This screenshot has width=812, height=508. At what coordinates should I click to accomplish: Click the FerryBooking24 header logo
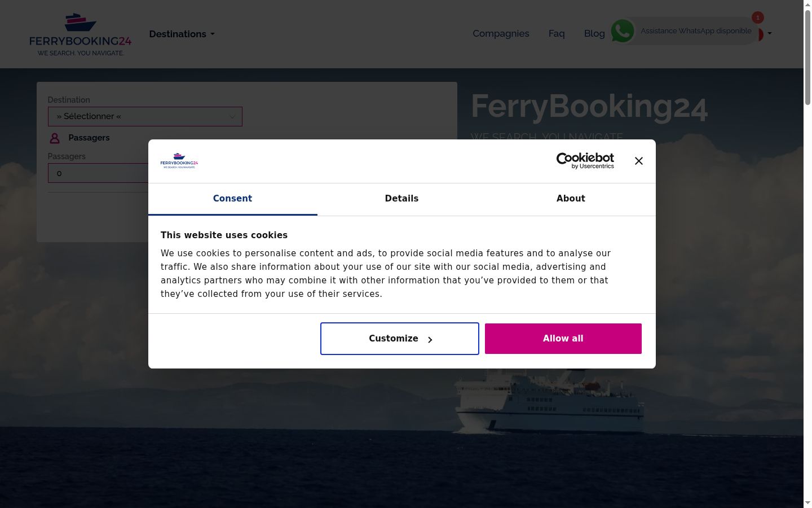click(80, 34)
